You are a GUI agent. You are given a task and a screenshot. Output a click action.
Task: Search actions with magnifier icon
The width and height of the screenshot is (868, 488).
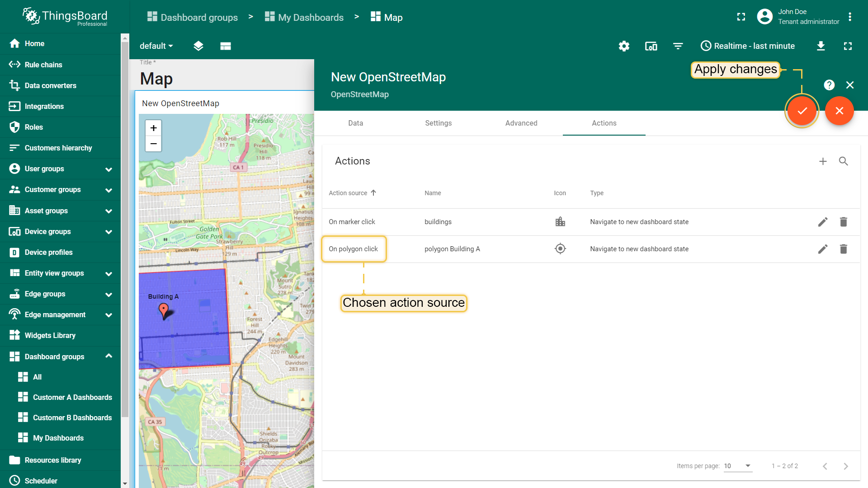pyautogui.click(x=843, y=161)
